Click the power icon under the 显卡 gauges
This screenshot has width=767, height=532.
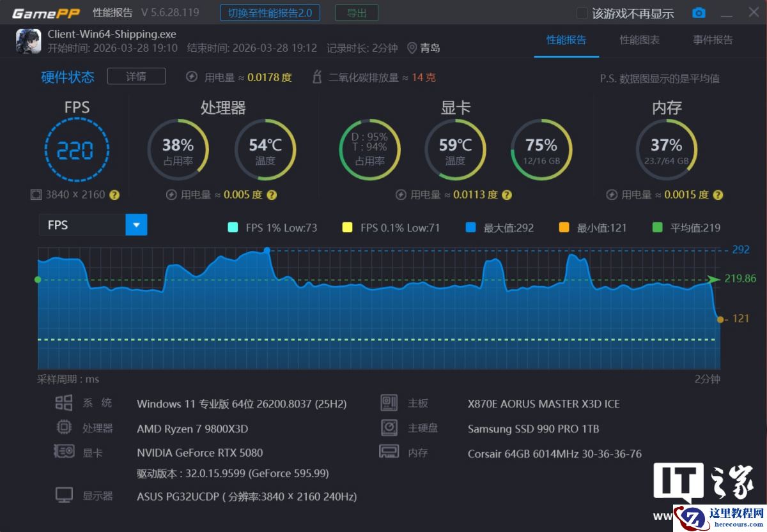click(x=401, y=195)
